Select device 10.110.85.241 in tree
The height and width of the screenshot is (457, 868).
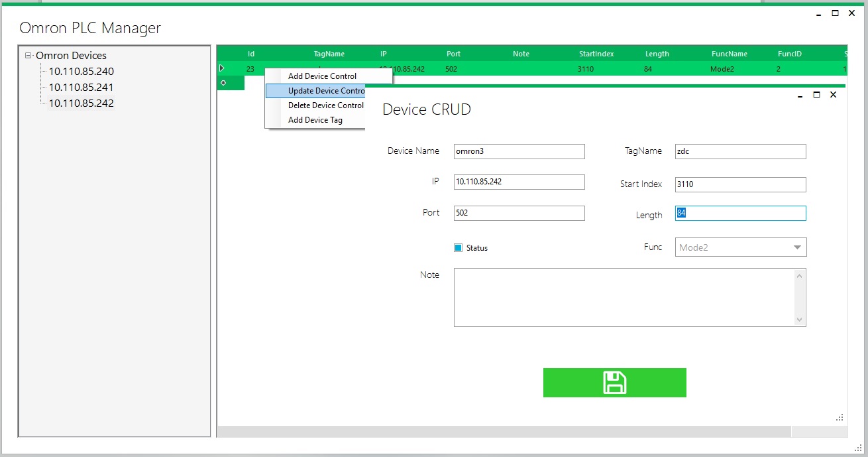click(x=81, y=88)
